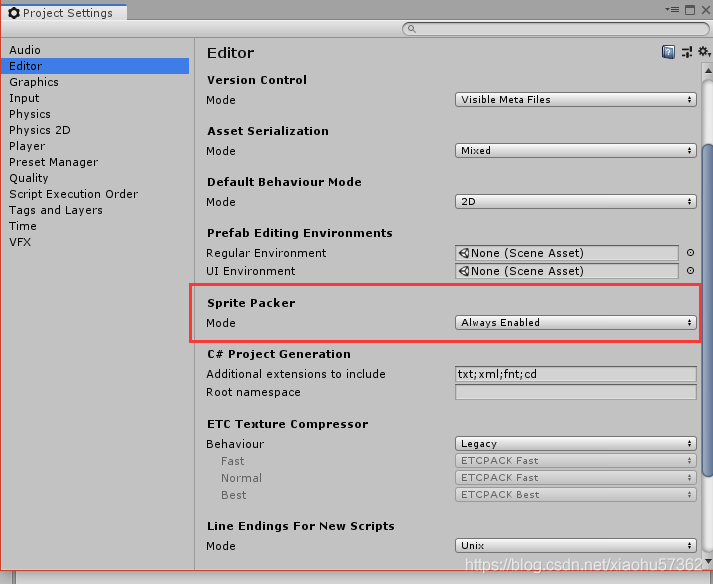Viewport: 713px width, 584px height.
Task: Click the Line Endings For New Scripts heading
Action: click(x=301, y=526)
